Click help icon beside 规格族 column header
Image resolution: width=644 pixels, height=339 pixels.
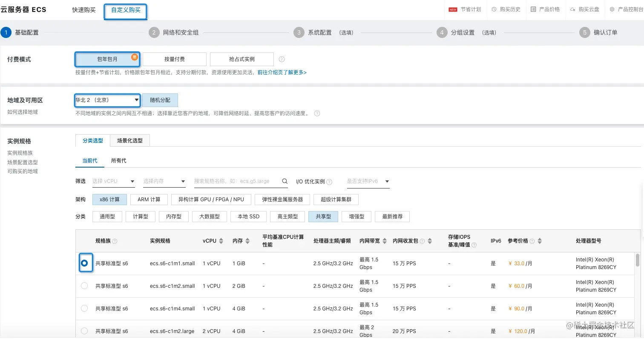(x=115, y=241)
